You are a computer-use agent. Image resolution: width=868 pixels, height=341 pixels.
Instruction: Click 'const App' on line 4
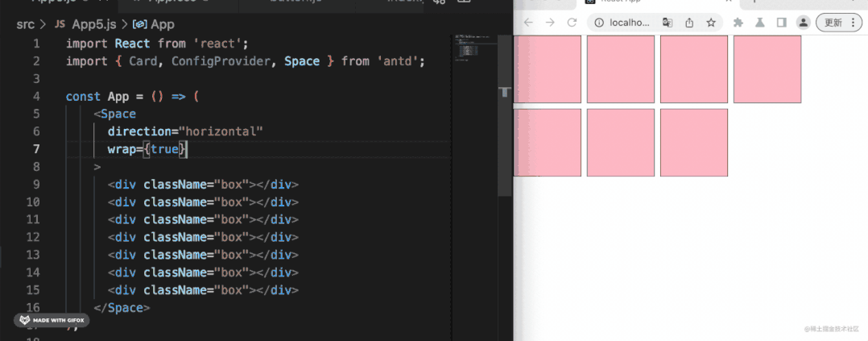pos(97,97)
